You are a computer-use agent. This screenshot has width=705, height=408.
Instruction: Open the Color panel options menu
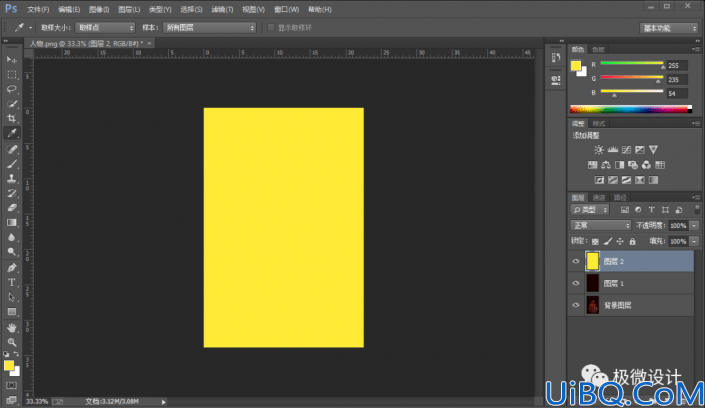[x=696, y=49]
